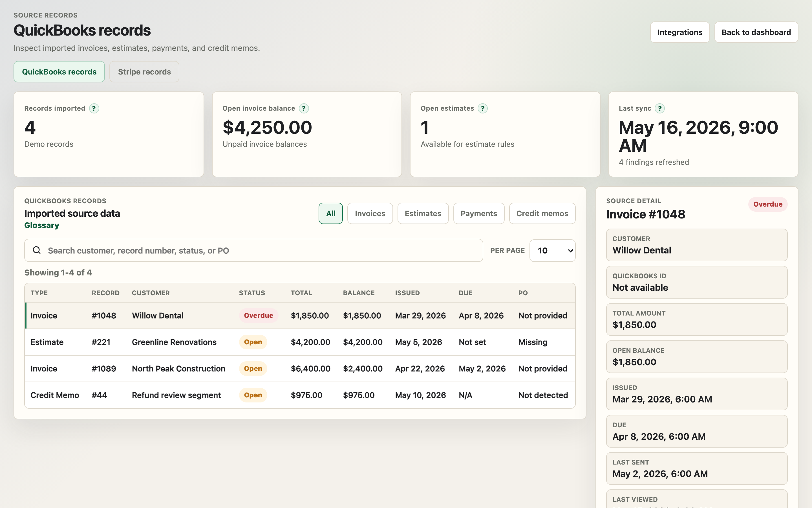
Task: Click the Willow Dental customer detail field
Action: click(x=697, y=245)
